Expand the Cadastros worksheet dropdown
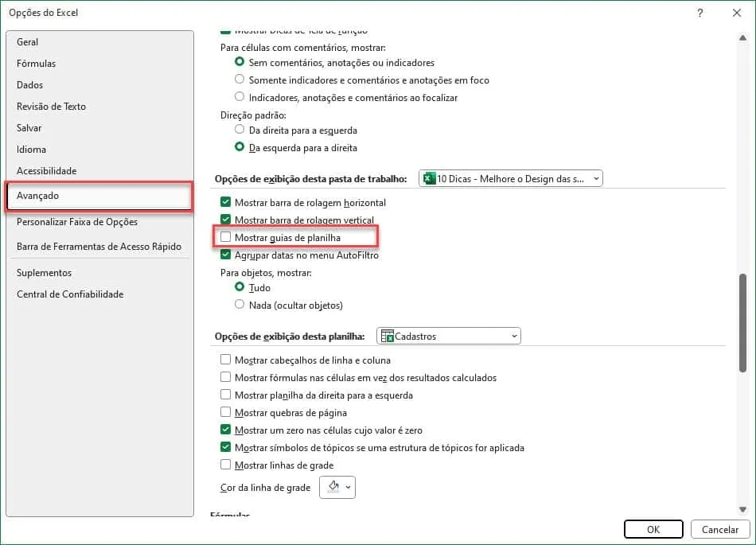This screenshot has width=756, height=545. [x=448, y=336]
